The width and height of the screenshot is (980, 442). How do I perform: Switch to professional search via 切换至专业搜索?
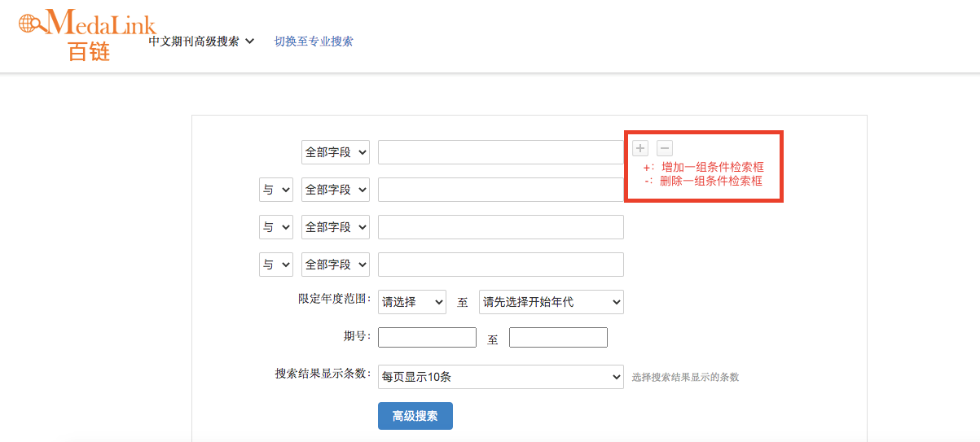[x=314, y=42]
